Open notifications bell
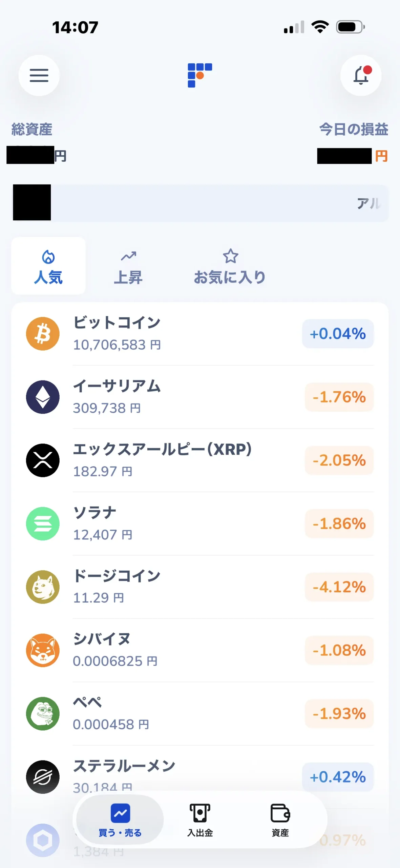The image size is (400, 868). 361,75
